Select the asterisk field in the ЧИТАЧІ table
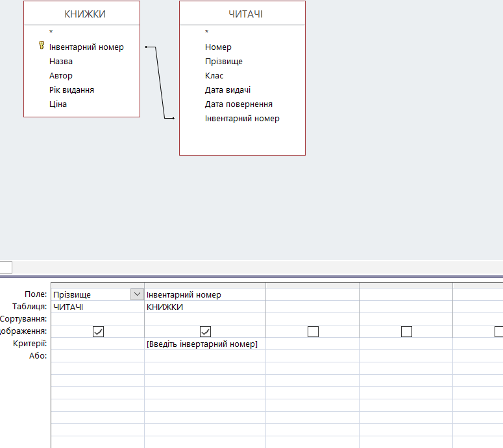This screenshot has width=503, height=448. [207, 32]
